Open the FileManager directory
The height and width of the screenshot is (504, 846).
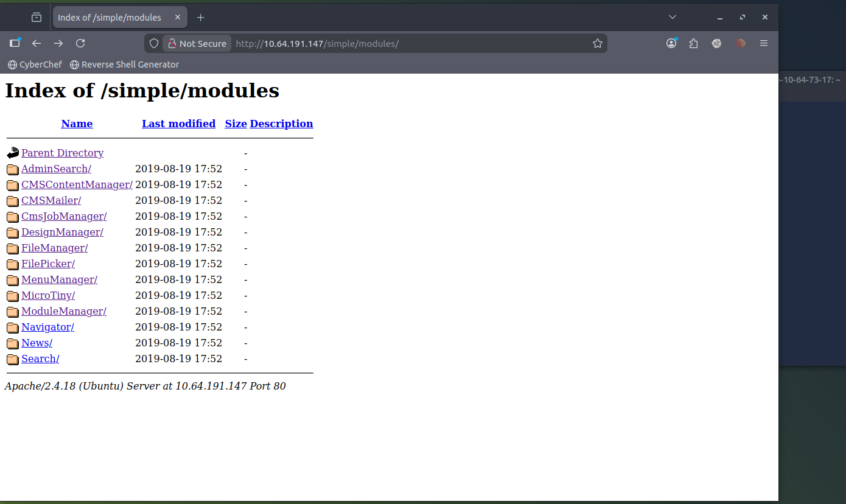[x=54, y=248]
